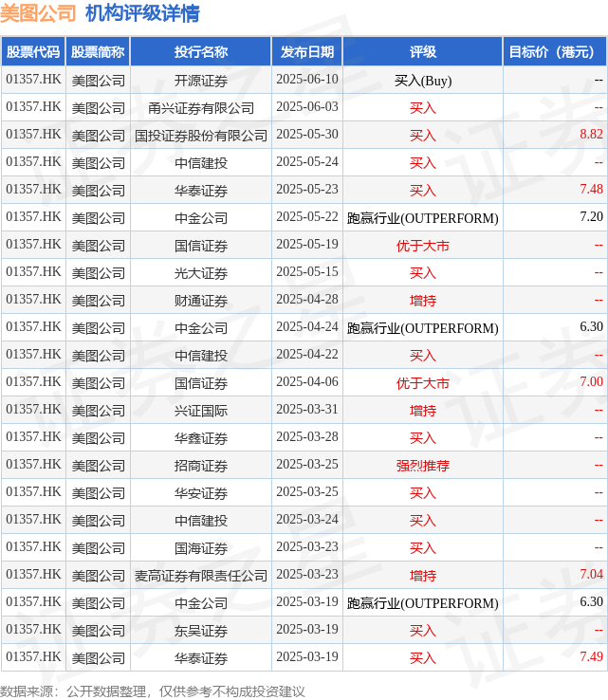Click the 机构评级详情 heading
The width and height of the screenshot is (608, 700).
pos(142,13)
